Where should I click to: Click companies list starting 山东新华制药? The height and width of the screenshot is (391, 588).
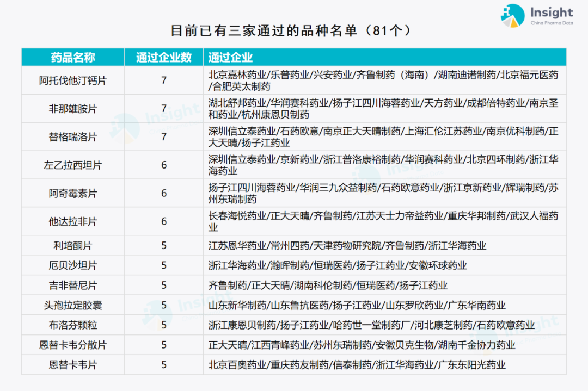point(357,305)
